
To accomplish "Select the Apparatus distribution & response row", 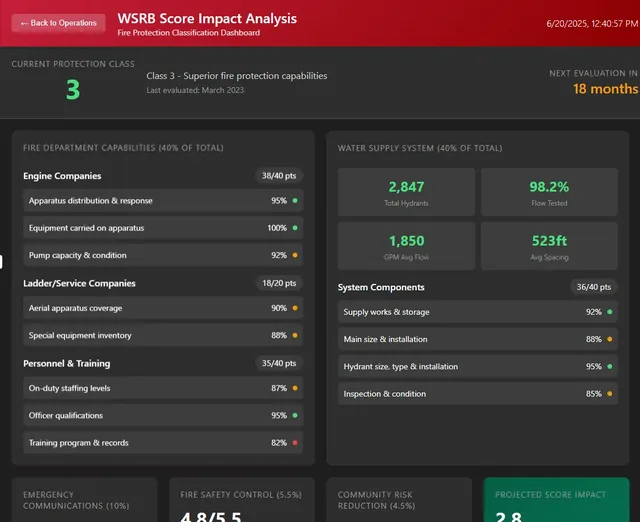I will pos(163,200).
